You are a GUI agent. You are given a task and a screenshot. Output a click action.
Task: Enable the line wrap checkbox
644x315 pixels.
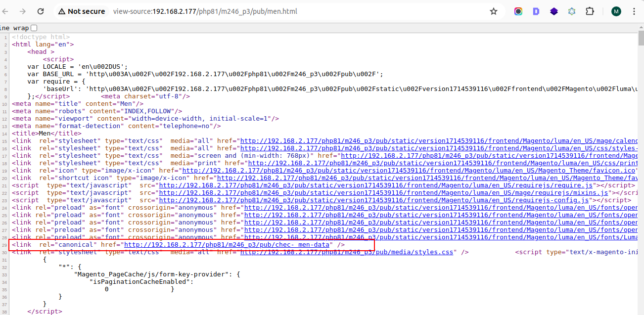pyautogui.click(x=34, y=28)
